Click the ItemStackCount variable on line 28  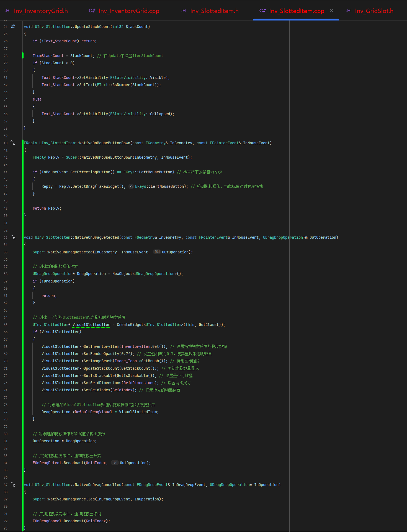[x=48, y=56]
